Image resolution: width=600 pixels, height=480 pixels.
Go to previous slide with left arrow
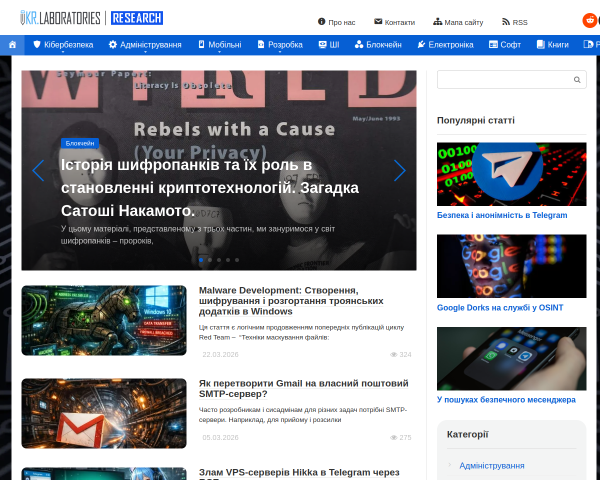38,170
